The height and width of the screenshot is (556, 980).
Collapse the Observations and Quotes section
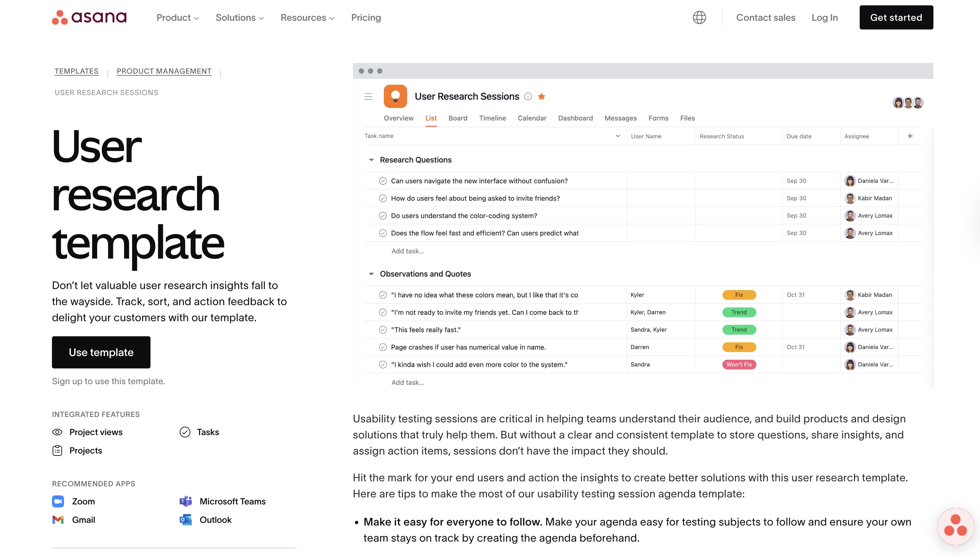point(371,274)
